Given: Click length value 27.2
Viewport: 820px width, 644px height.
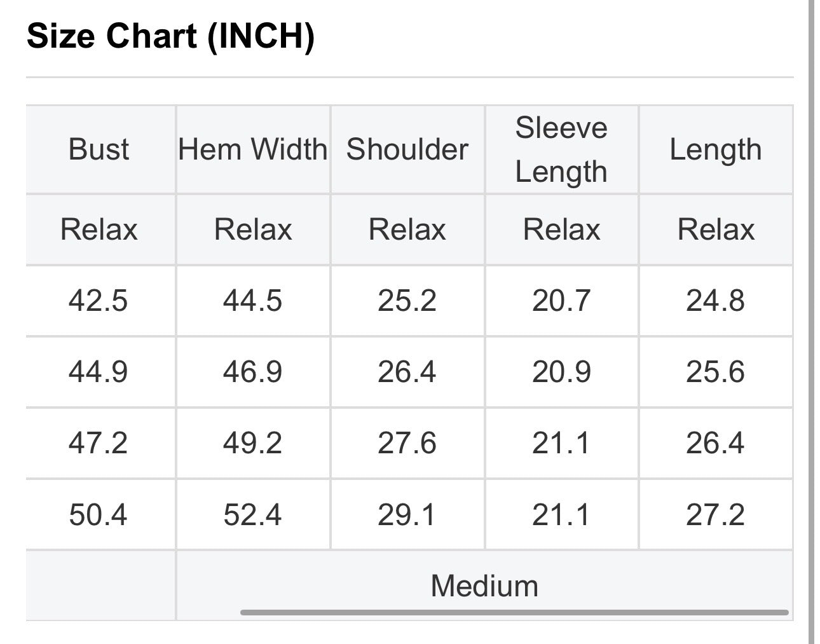Looking at the screenshot, I should pyautogui.click(x=716, y=514).
